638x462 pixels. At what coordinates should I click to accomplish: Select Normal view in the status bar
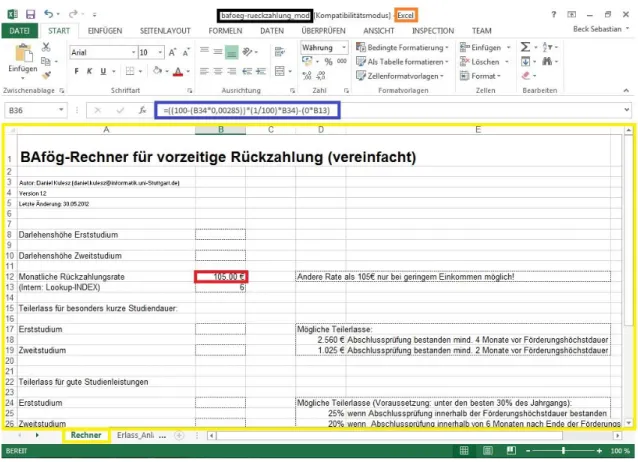(x=464, y=451)
